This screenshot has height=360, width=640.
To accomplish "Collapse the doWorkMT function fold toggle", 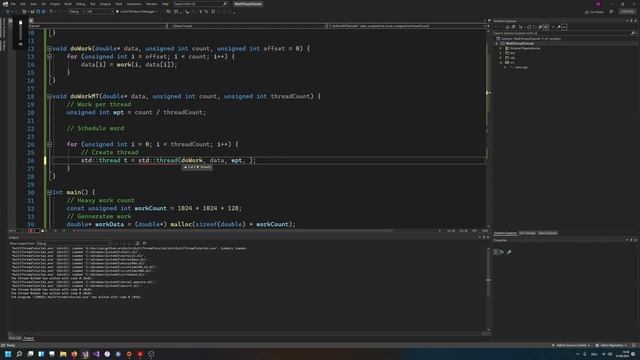I will (x=49, y=97).
